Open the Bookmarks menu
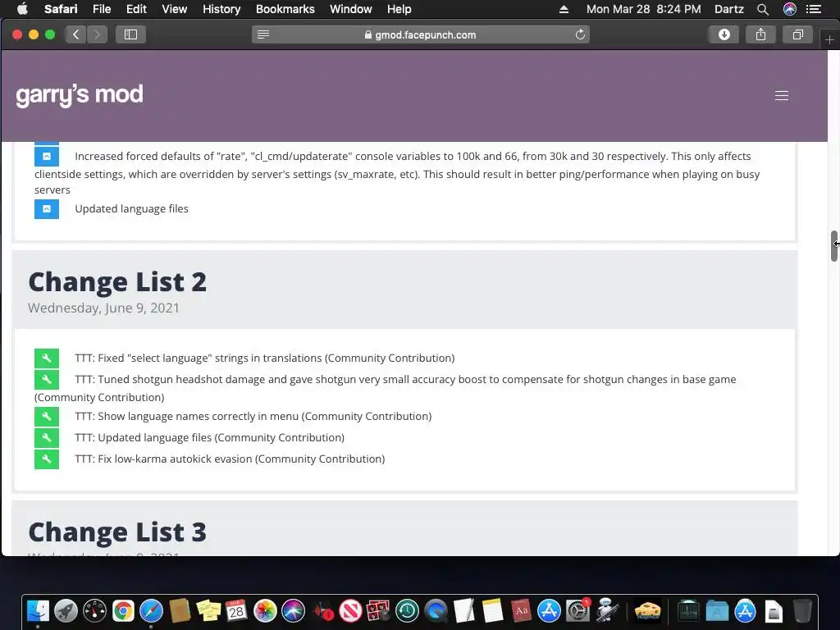Viewport: 840px width, 630px height. (x=285, y=9)
